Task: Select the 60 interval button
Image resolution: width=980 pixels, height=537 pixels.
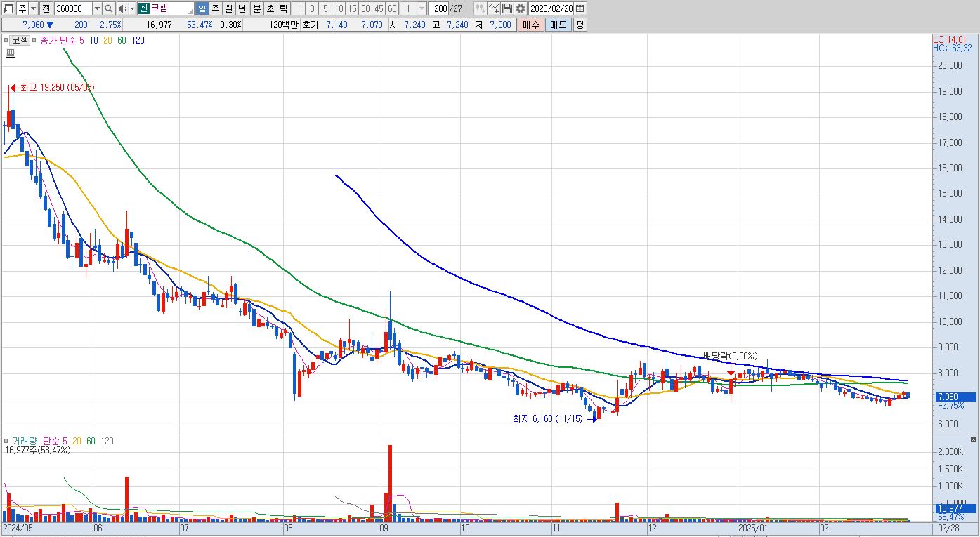Action: point(392,8)
